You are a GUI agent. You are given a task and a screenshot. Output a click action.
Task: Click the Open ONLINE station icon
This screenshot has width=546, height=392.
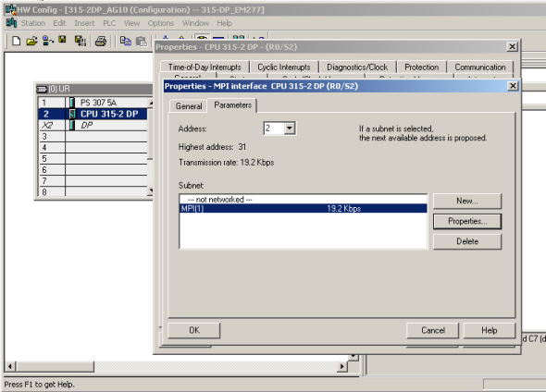tap(48, 41)
